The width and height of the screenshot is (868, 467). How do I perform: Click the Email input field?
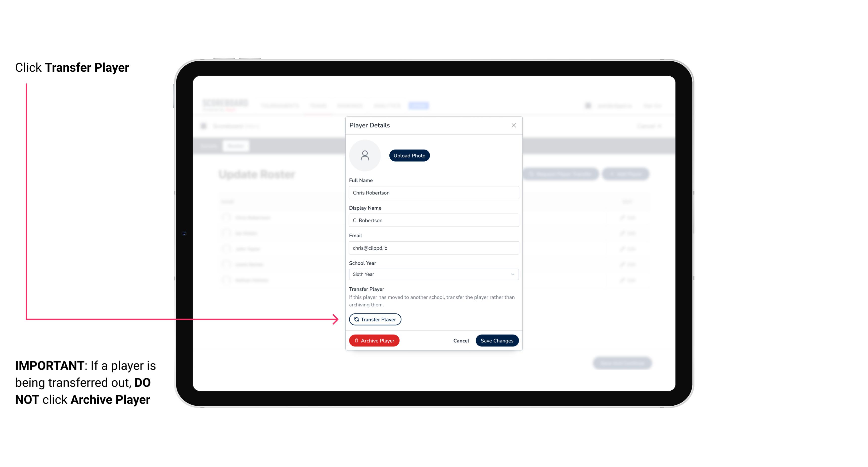(433, 247)
